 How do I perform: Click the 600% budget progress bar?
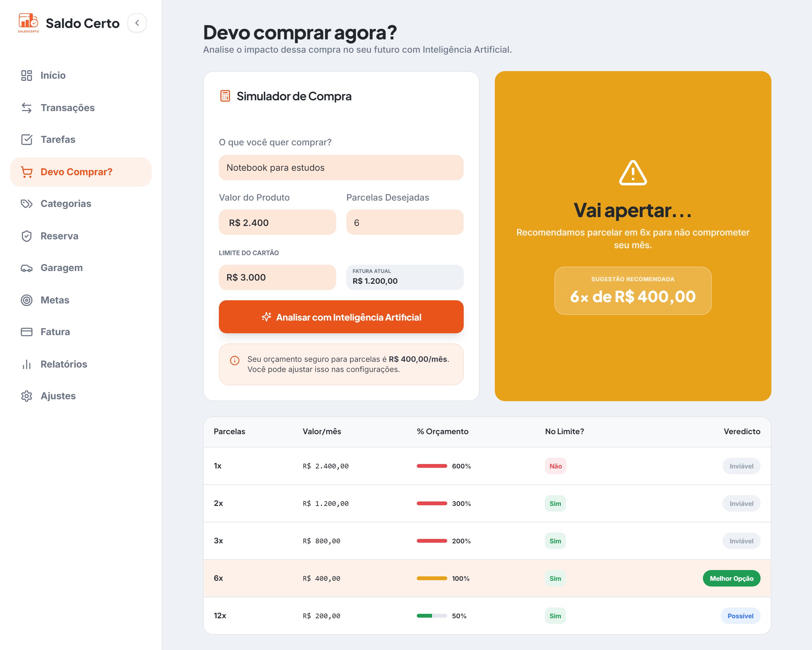pyautogui.click(x=432, y=466)
